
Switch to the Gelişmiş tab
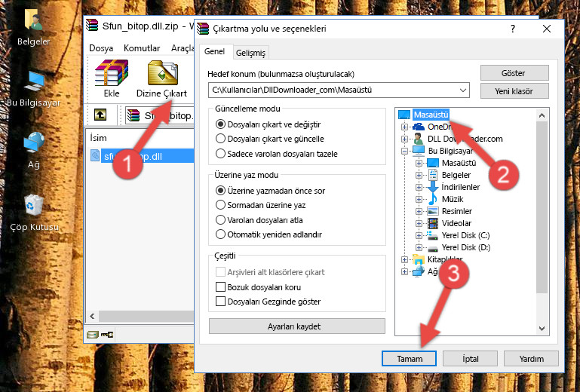(250, 53)
